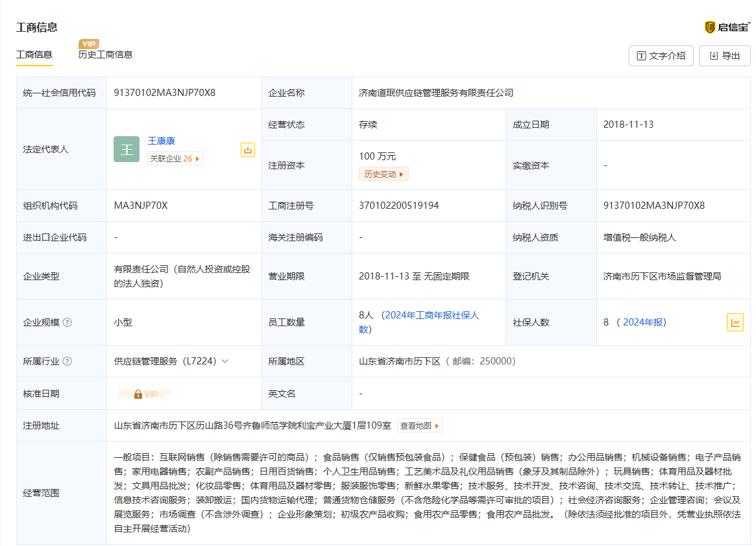The height and width of the screenshot is (546, 756).
Task: Select the 工商信息 tab
Action: (34, 55)
